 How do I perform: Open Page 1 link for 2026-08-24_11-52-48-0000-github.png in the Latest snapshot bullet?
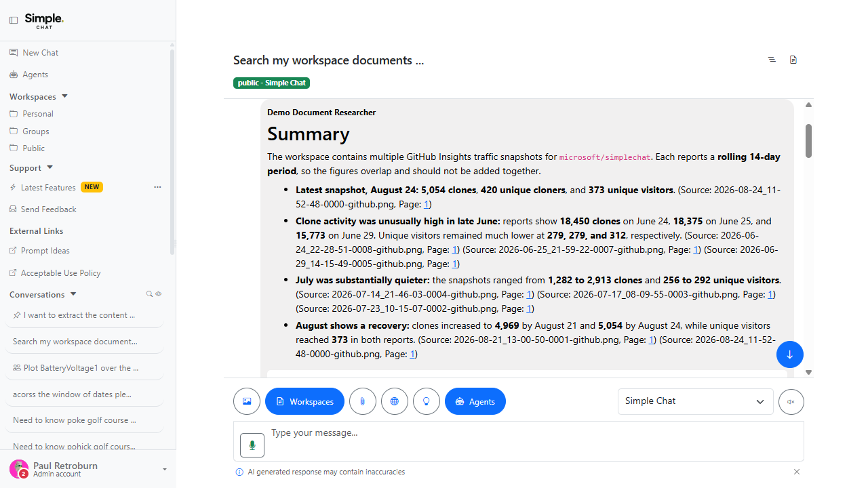427,204
